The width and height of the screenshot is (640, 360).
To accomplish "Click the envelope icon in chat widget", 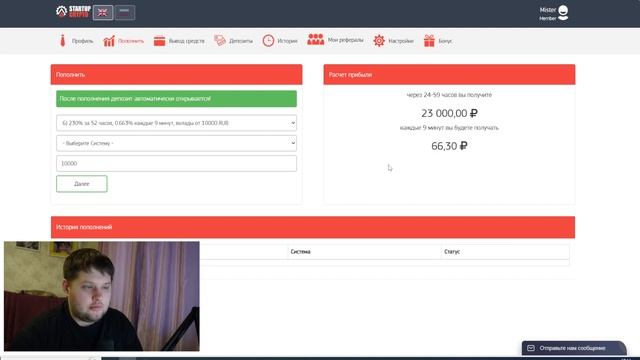I will (531, 348).
